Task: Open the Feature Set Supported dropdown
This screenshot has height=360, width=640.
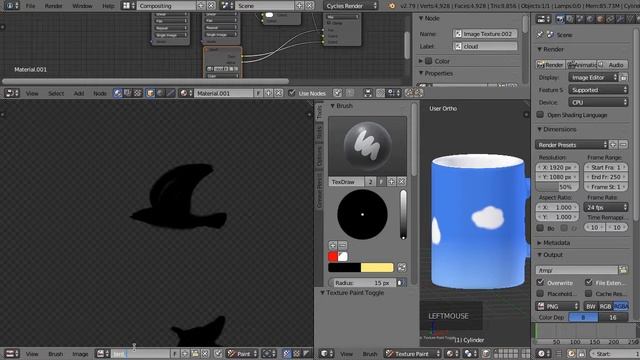Action: pos(598,90)
